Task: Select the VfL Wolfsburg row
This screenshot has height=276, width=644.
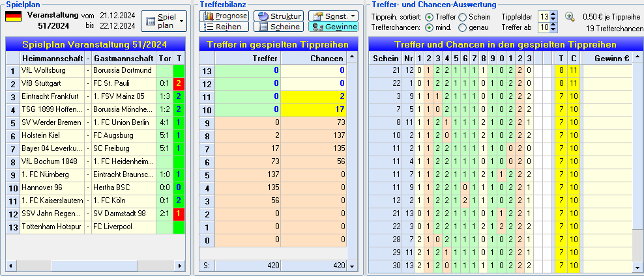Action: point(95,70)
